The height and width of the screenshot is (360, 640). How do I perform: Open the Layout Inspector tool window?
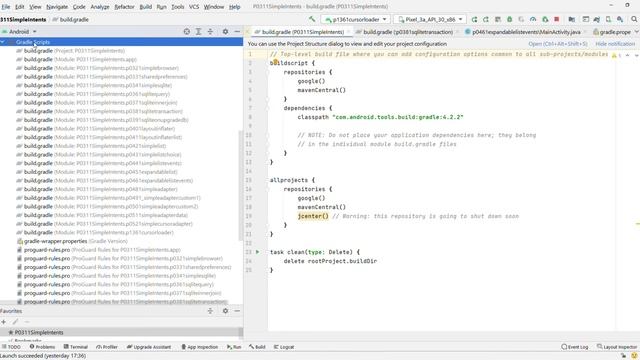pyautogui.click(x=617, y=347)
